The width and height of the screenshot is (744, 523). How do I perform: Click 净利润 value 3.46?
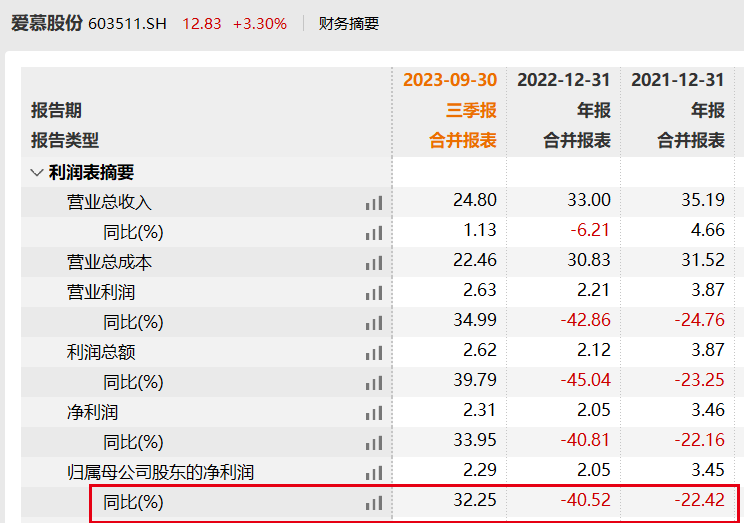pyautogui.click(x=707, y=410)
